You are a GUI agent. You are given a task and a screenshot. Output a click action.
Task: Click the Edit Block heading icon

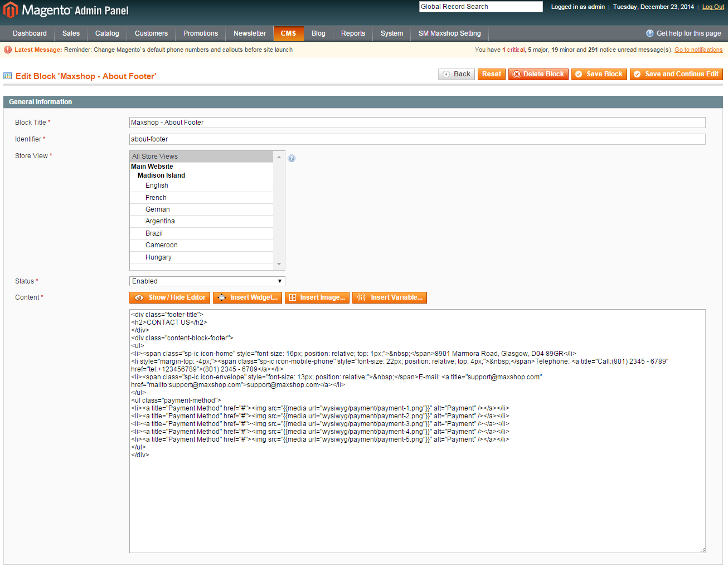tap(8, 76)
